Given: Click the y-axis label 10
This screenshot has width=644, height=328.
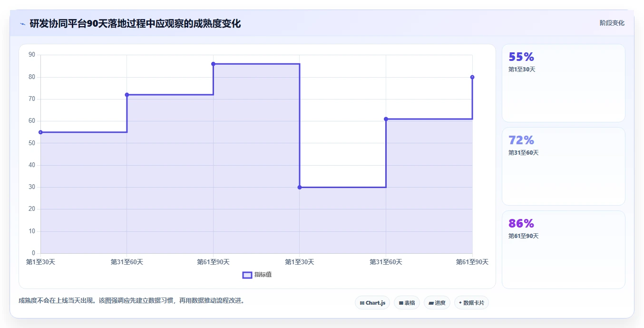Looking at the screenshot, I should pyautogui.click(x=32, y=231).
